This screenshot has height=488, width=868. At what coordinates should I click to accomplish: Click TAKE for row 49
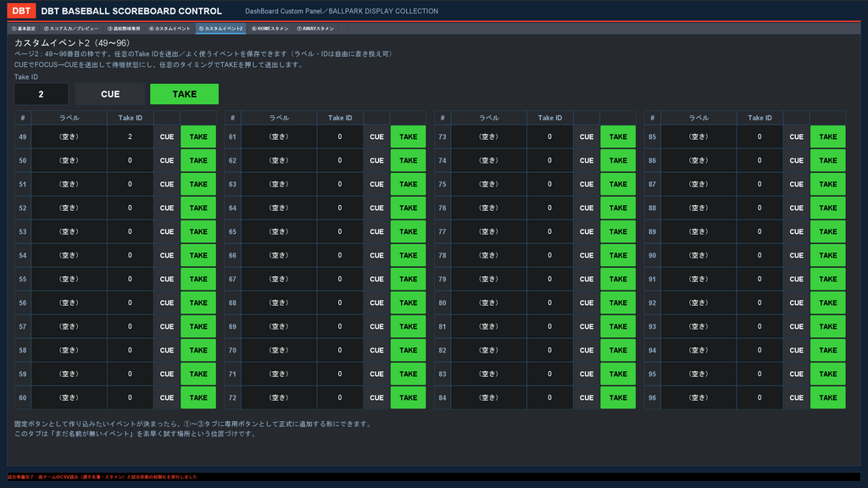[198, 136]
